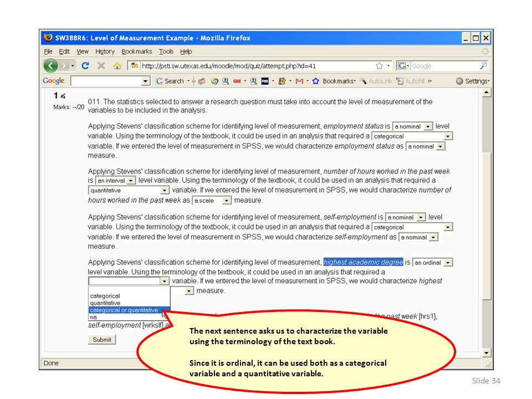Click the Google search engine icon
The height and width of the screenshot is (399, 532).
click(x=402, y=66)
